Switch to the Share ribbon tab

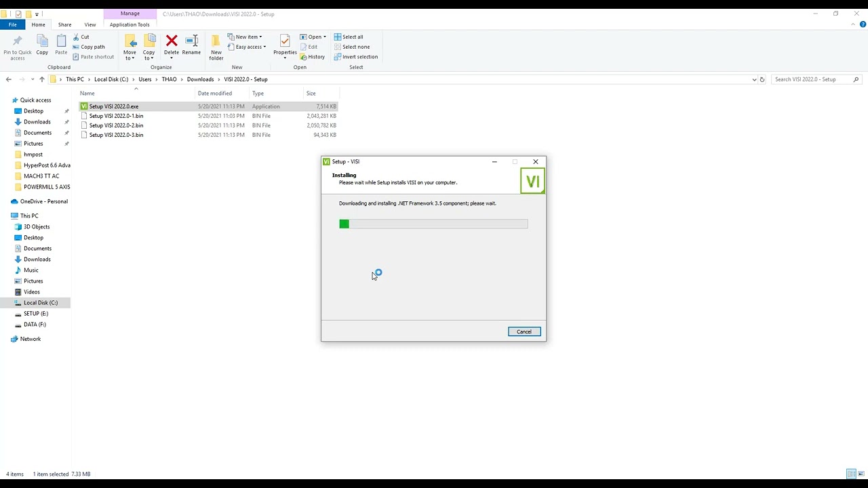click(64, 24)
